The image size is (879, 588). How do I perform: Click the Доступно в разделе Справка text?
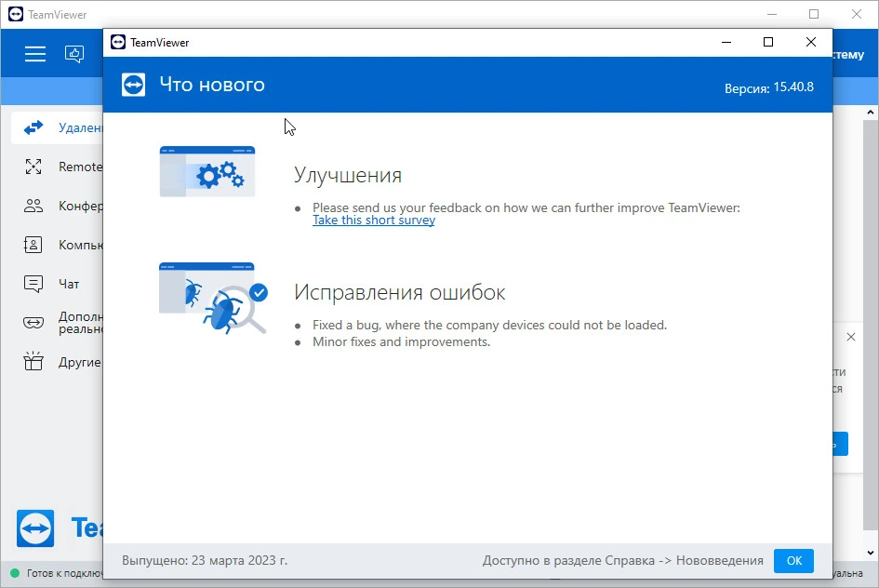pos(568,560)
